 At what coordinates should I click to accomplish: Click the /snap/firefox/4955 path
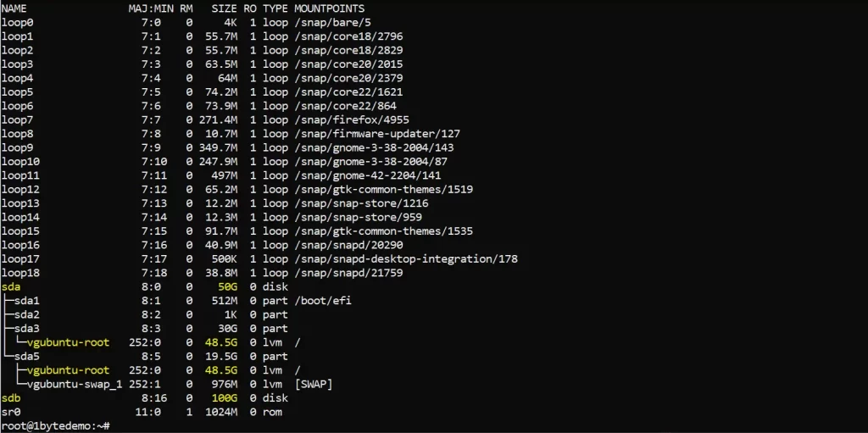tap(352, 119)
